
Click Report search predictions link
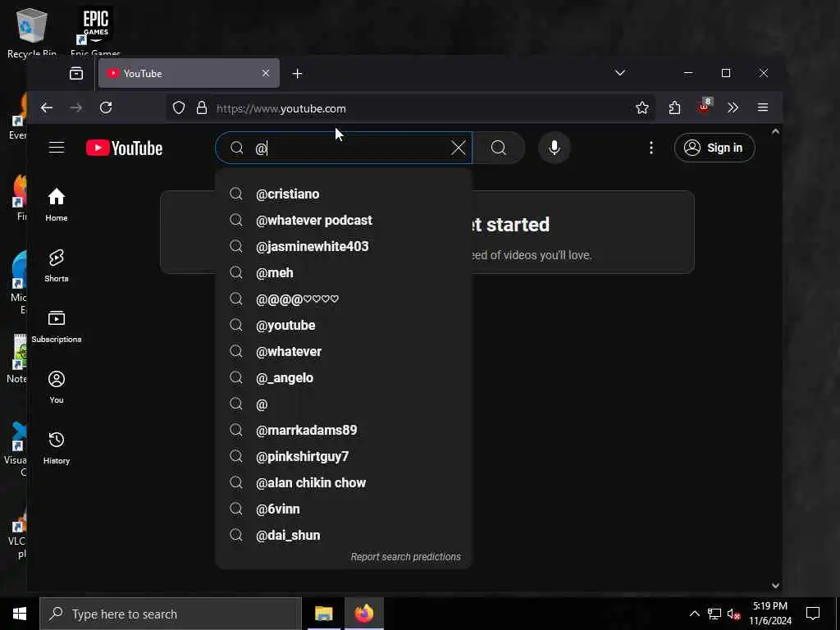click(x=405, y=557)
